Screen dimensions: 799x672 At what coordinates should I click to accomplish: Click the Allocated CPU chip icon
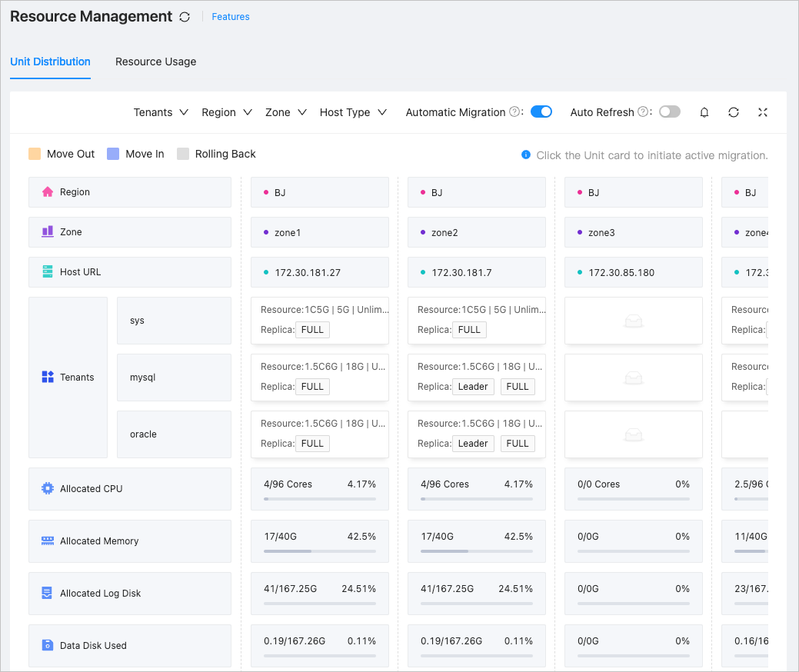[47, 489]
